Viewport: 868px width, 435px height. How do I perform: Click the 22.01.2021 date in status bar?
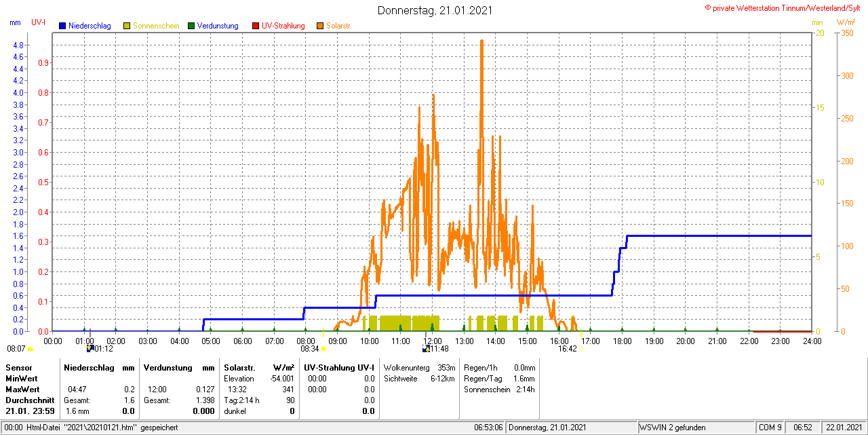(x=844, y=428)
